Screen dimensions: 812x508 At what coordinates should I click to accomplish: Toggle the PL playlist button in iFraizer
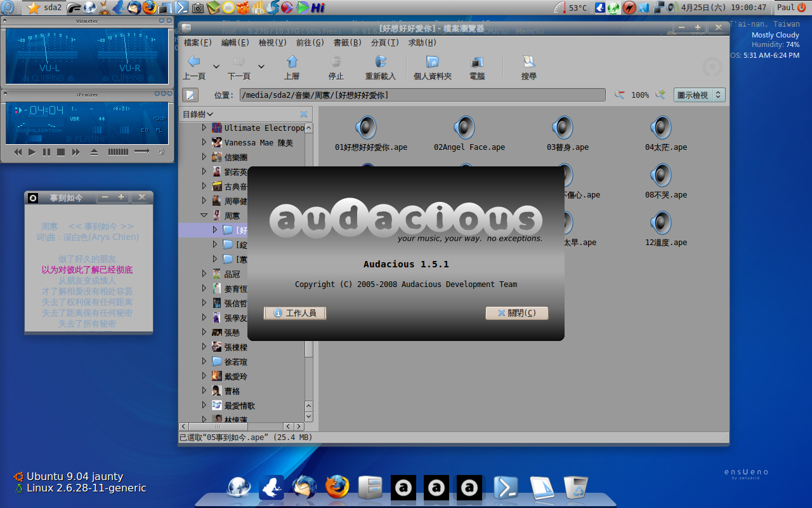tap(159, 130)
